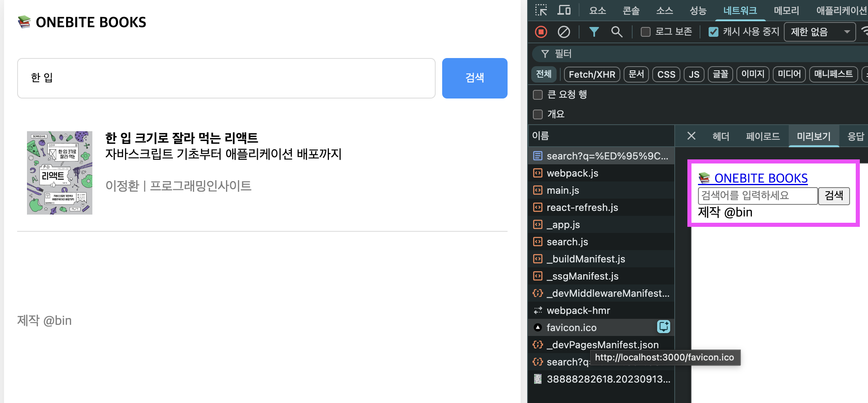The height and width of the screenshot is (403, 868).
Task: Select the webpack-hmr request row
Action: tap(578, 311)
